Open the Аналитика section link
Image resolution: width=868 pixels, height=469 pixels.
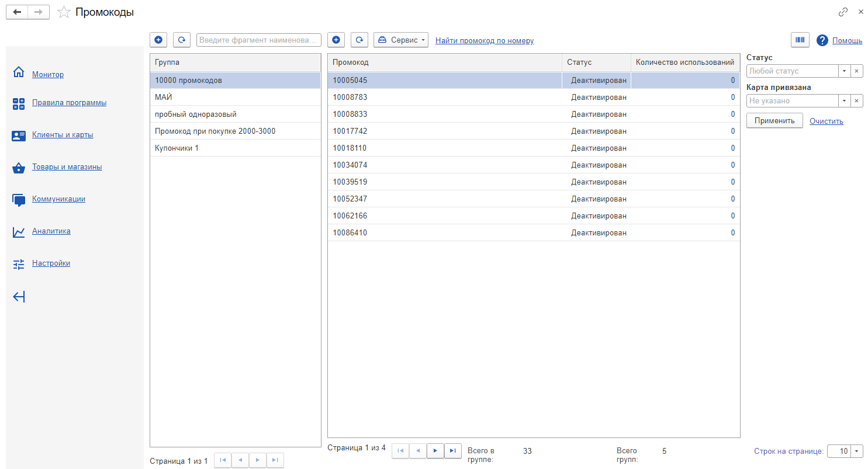point(51,231)
